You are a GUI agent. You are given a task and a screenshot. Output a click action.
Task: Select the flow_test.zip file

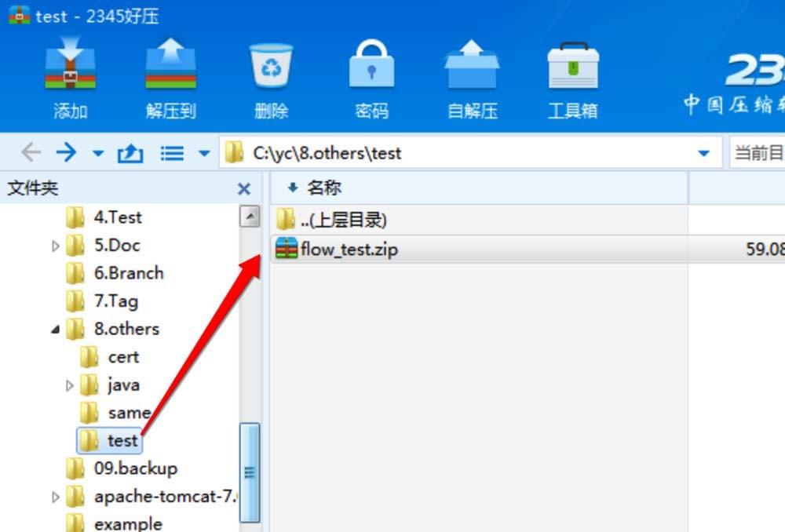point(478,249)
